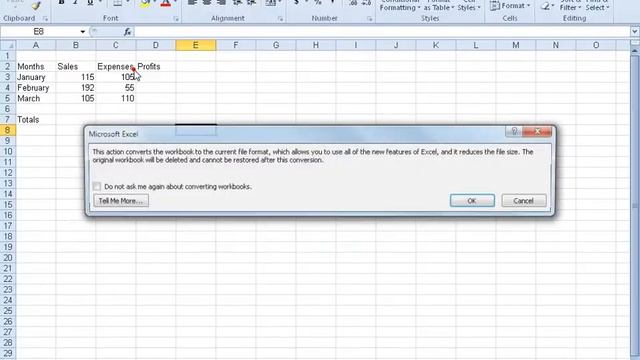Image resolution: width=640 pixels, height=360 pixels.
Task: Select column C header
Action: coord(116,45)
